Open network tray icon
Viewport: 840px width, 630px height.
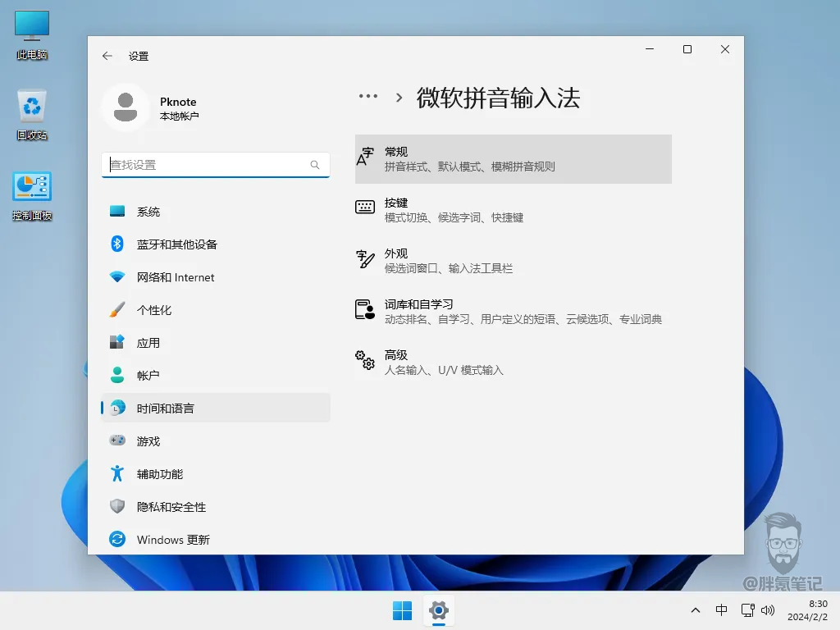pyautogui.click(x=747, y=610)
